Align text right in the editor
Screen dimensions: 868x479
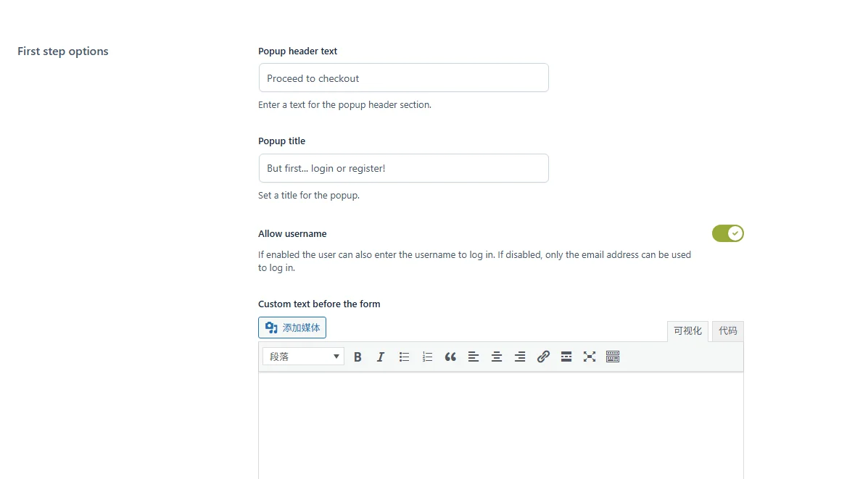click(x=520, y=357)
